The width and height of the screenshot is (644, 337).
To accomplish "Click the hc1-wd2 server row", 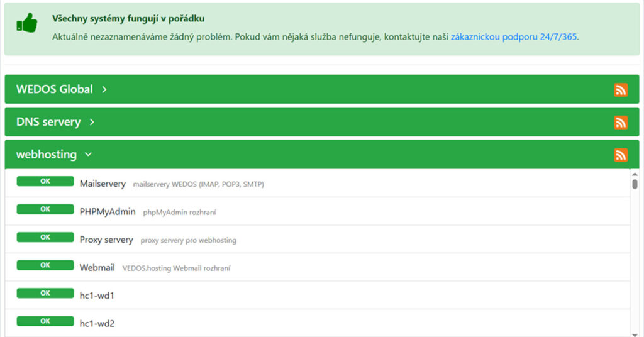I will (317, 323).
